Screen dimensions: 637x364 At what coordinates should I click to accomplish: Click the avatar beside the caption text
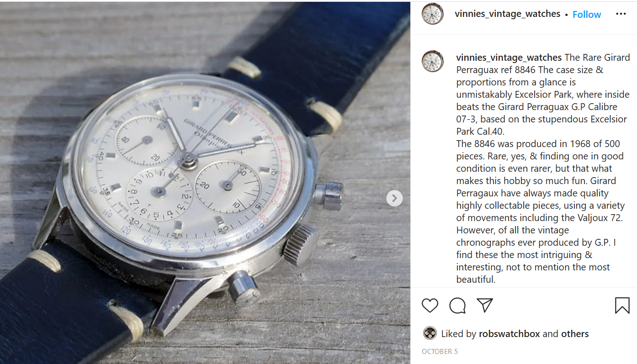(x=432, y=61)
